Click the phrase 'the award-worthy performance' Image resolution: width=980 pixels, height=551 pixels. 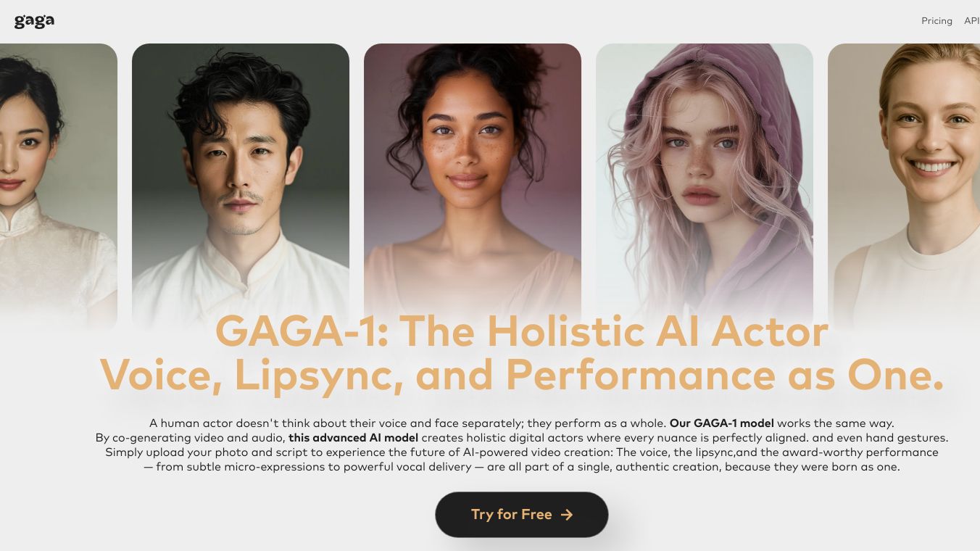tap(850, 452)
